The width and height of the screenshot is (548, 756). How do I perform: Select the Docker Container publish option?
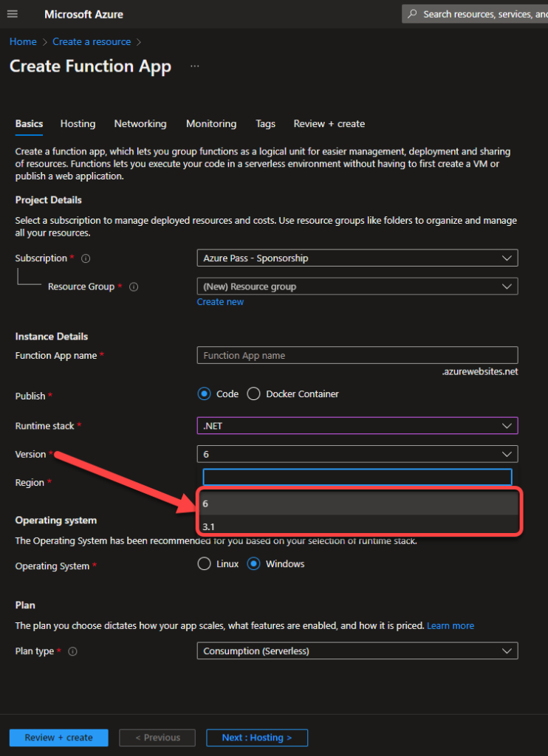pyautogui.click(x=254, y=394)
